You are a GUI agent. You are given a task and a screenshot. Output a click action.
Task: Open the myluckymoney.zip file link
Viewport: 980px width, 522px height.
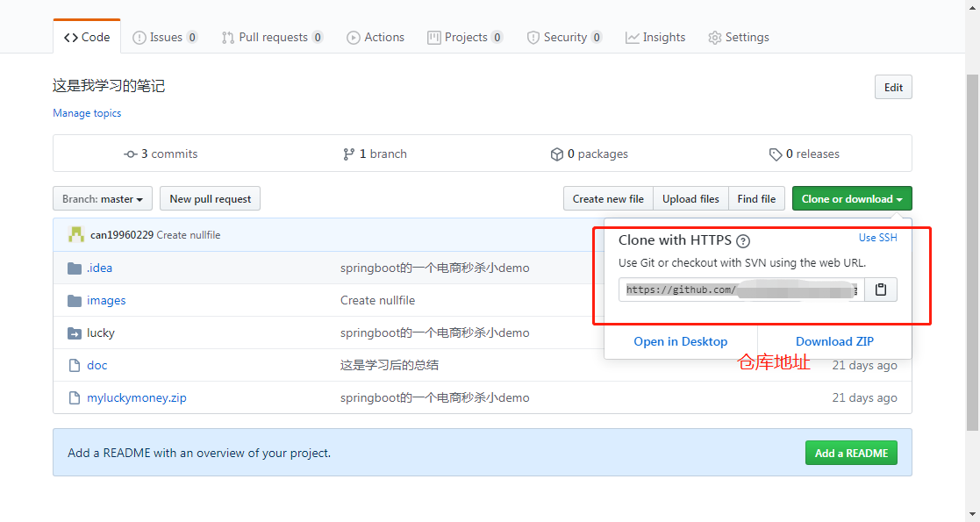[136, 397]
